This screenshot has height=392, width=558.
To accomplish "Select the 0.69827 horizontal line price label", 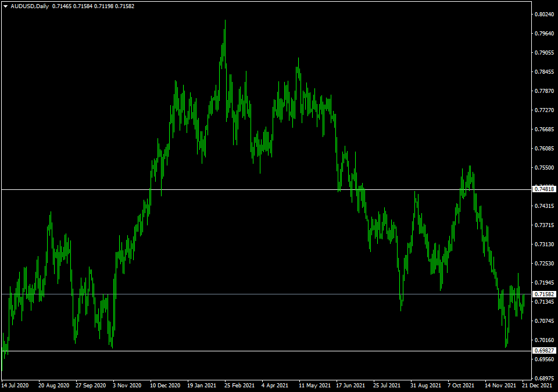I will 545,350.
